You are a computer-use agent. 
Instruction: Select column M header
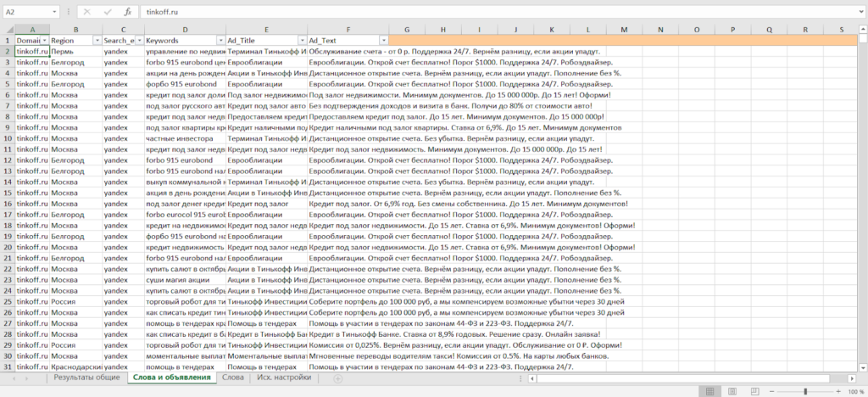(x=625, y=30)
